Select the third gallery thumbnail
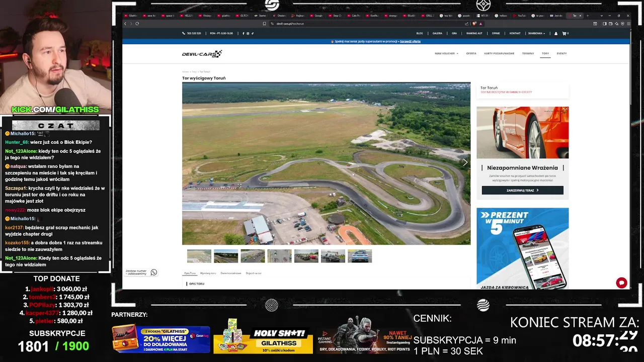Image resolution: width=644 pixels, height=362 pixels. click(x=253, y=256)
